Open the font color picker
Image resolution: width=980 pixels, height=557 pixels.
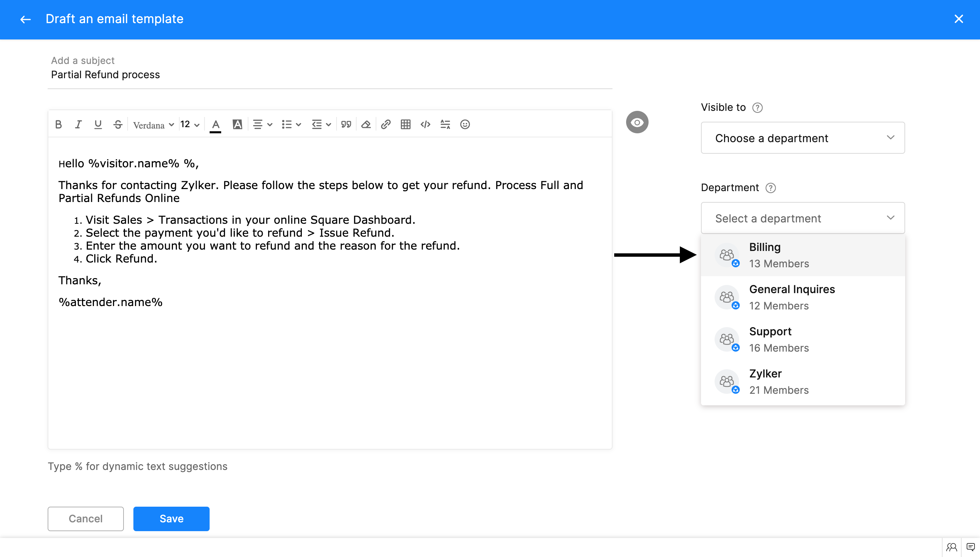click(x=215, y=124)
